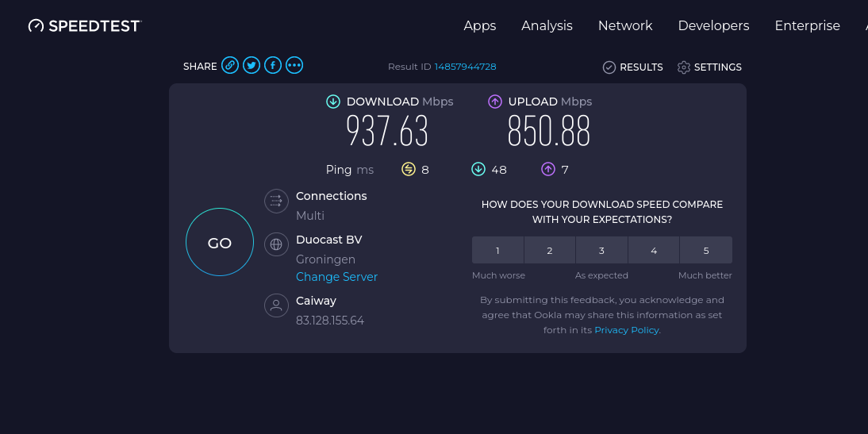Click the IP address 83.128.155.64
Screen dimensions: 868x434
coord(330,321)
